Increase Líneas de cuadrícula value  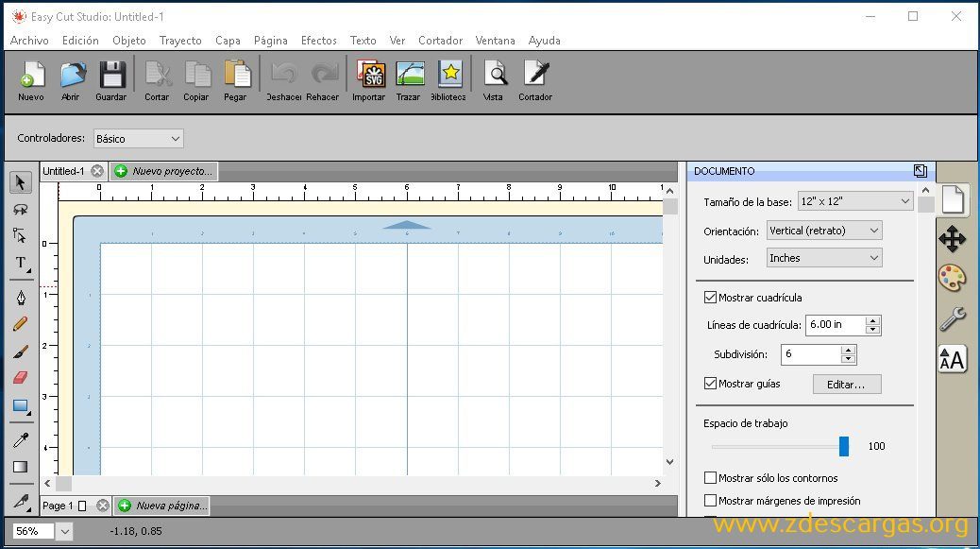pyautogui.click(x=873, y=320)
